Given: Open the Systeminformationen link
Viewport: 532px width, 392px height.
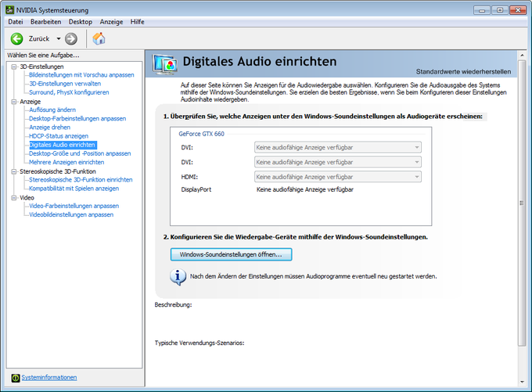Looking at the screenshot, I should click(49, 377).
